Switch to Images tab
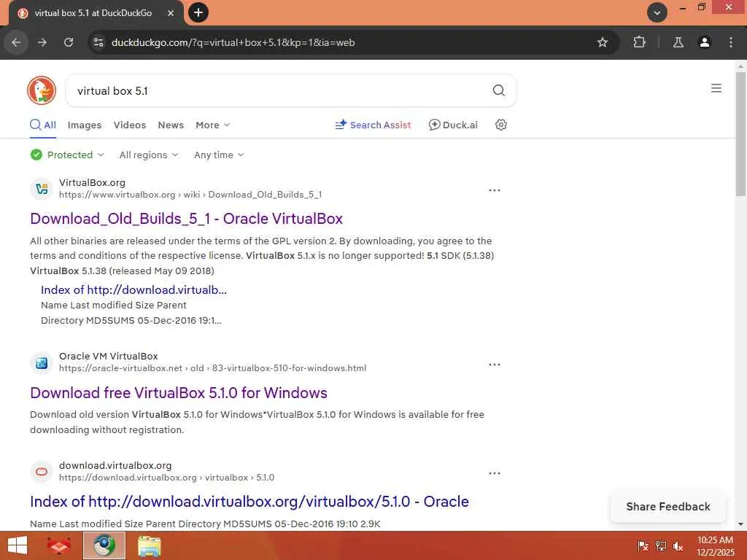This screenshot has height=560, width=747. tap(85, 125)
